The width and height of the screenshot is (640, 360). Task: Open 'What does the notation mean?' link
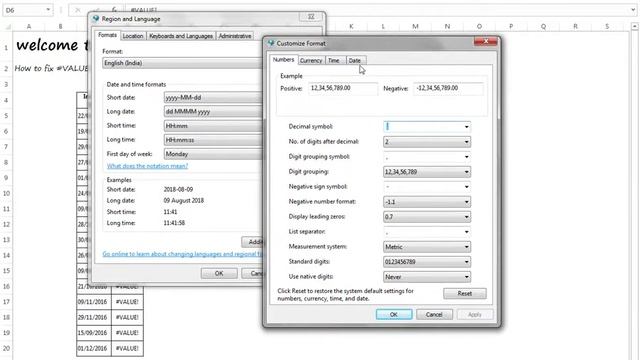click(x=147, y=166)
